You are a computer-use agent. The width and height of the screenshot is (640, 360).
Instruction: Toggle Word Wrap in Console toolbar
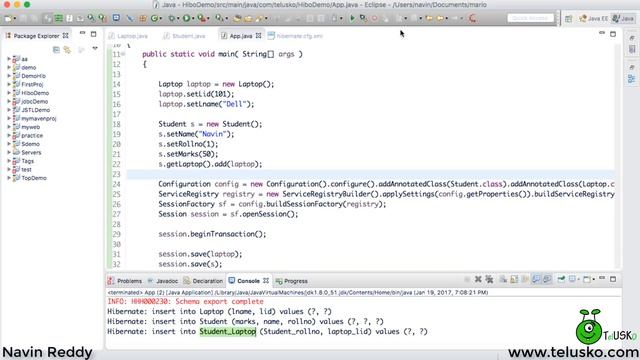(525, 280)
